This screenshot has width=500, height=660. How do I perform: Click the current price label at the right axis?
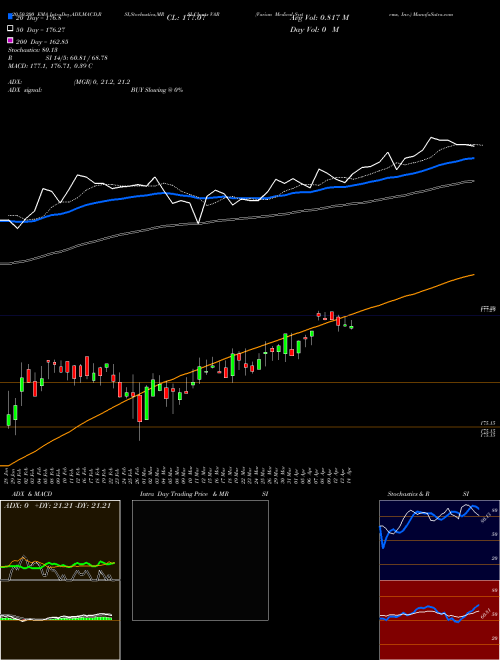click(x=488, y=309)
